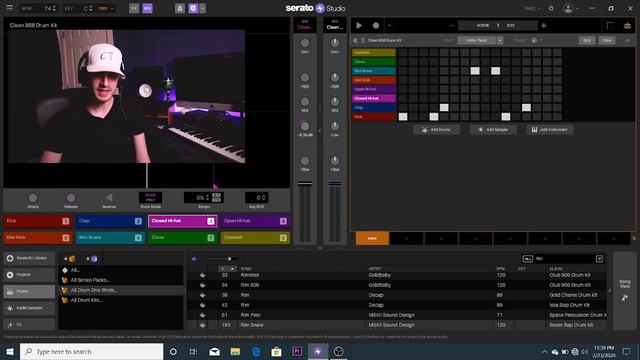640x360 pixels.
Task: Open the key scale min dropdown
Action: click(106, 8)
